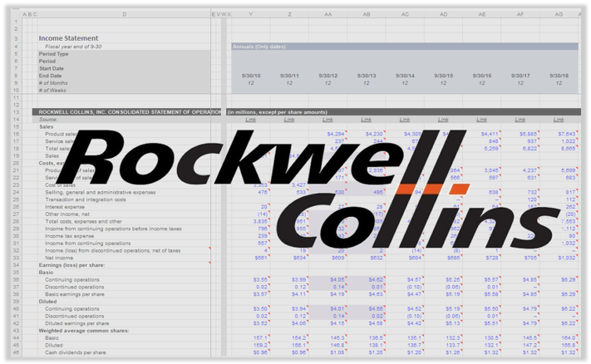Open the Source Link under column AC
This screenshot has height=364, width=591.
click(405, 120)
